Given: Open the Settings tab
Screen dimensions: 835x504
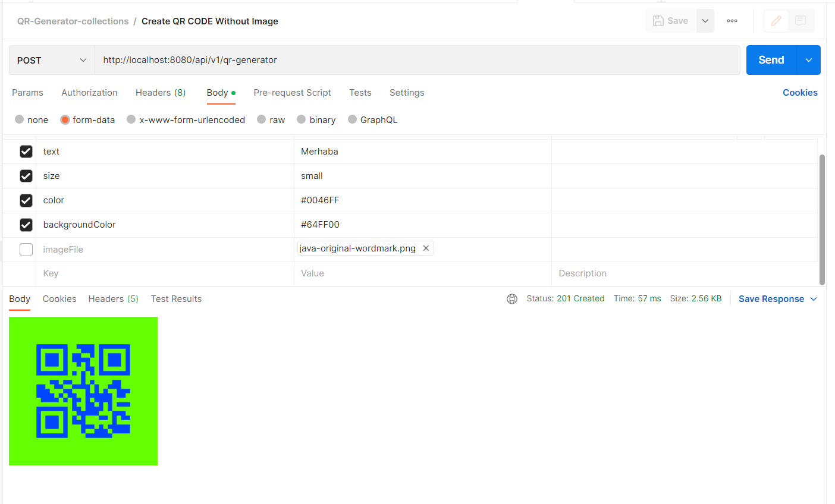Looking at the screenshot, I should (407, 93).
